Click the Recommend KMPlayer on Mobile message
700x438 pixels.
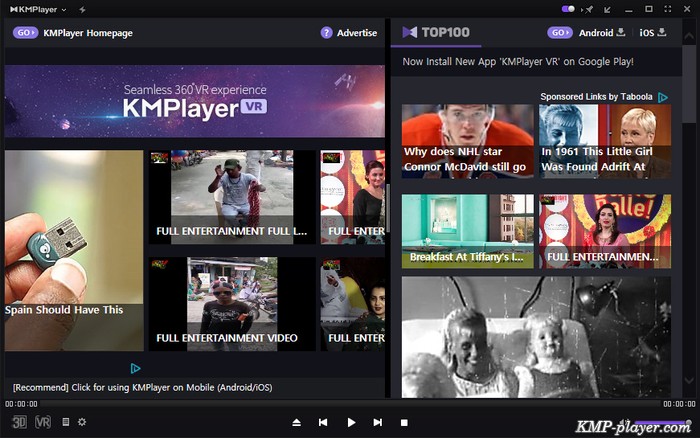(142, 387)
